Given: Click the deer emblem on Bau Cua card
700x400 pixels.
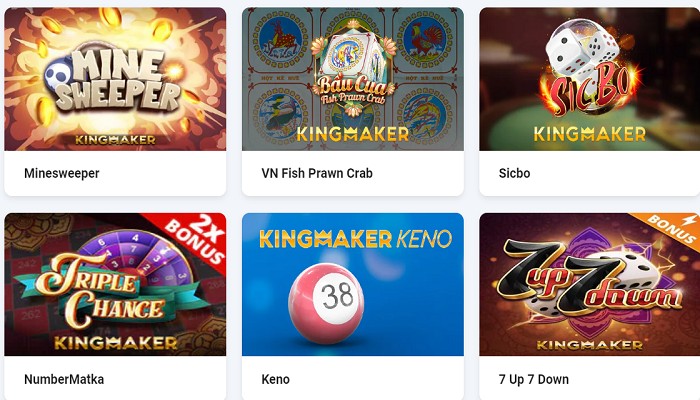Looking at the screenshot, I should click(280, 40).
